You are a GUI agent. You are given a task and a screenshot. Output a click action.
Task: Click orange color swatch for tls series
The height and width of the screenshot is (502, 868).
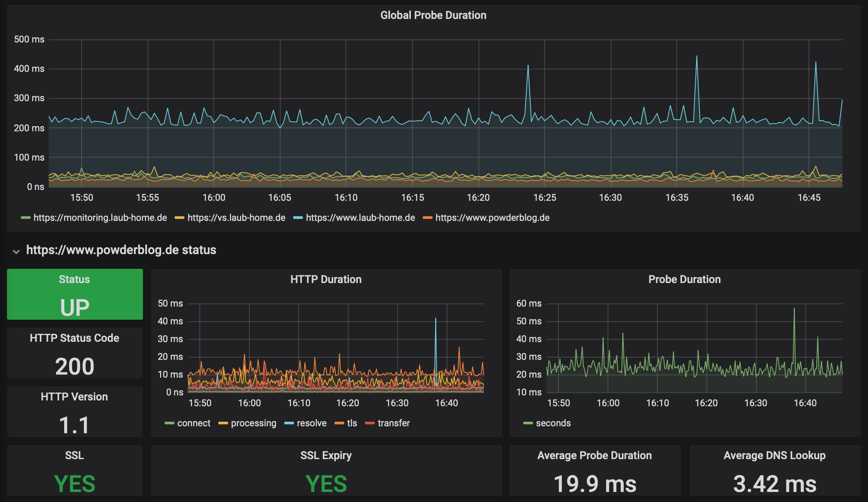339,423
